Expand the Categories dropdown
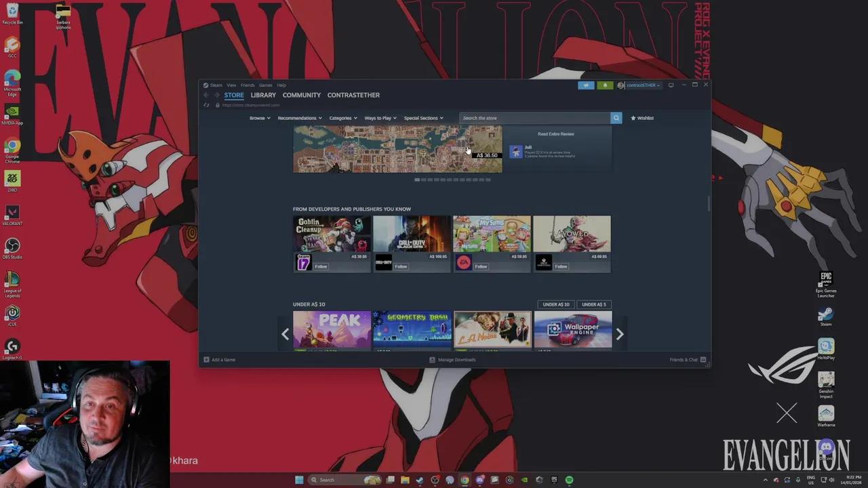This screenshot has height=488, width=868. point(342,118)
